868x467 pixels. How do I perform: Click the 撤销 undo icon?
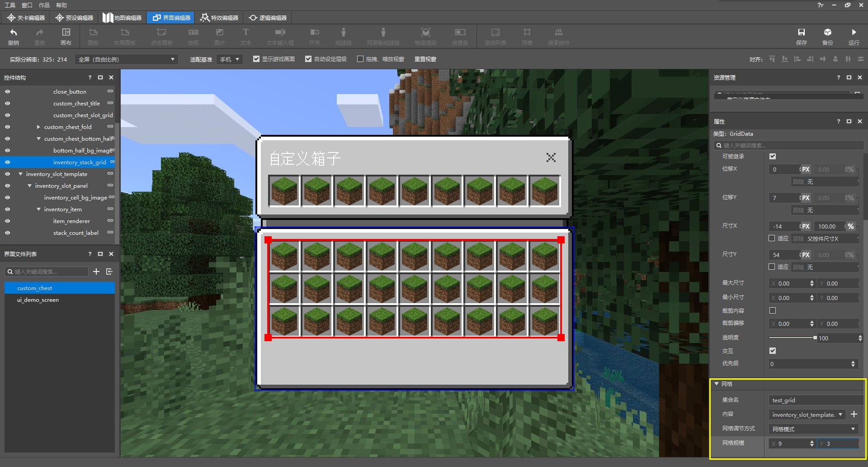click(14, 33)
